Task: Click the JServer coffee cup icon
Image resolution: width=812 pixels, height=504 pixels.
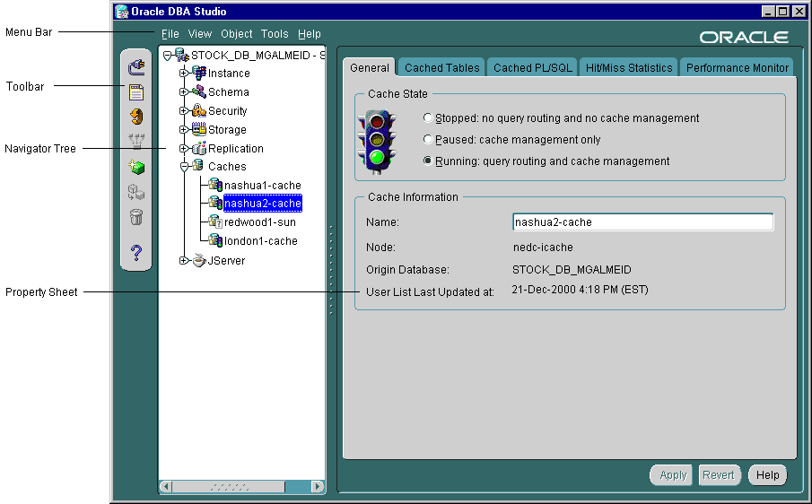Action: pos(199,260)
